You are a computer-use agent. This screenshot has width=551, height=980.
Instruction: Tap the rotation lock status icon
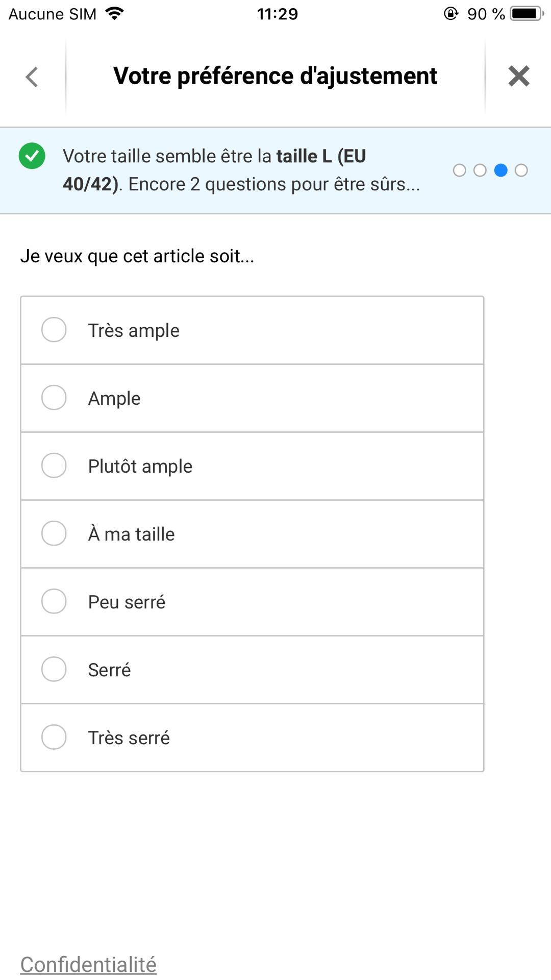coord(451,14)
